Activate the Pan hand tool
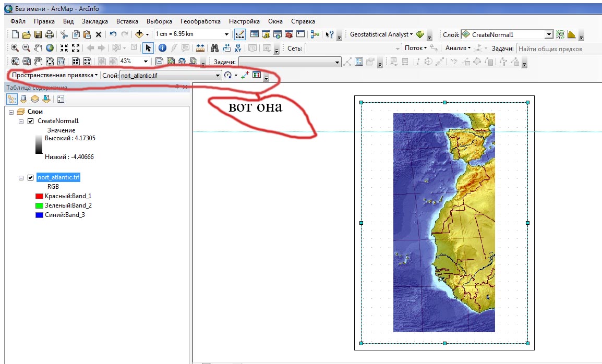The image size is (602, 364). tap(38, 48)
